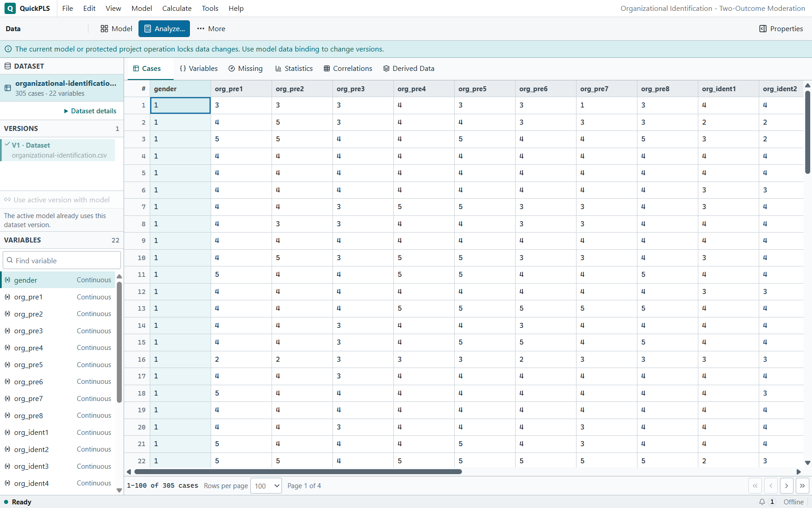Go to the first page
Viewport: 812px width, 508px height.
[755, 486]
